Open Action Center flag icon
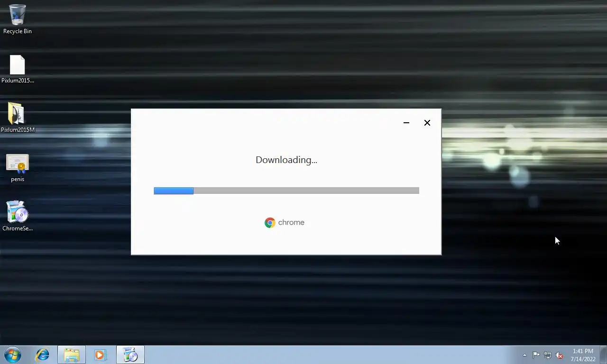 pyautogui.click(x=536, y=355)
